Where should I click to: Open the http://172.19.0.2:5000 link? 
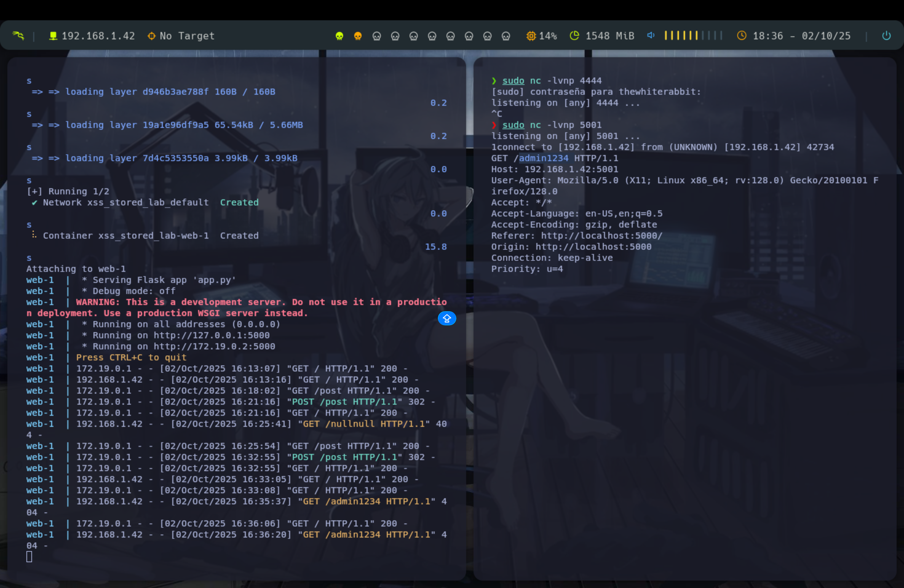pyautogui.click(x=214, y=346)
